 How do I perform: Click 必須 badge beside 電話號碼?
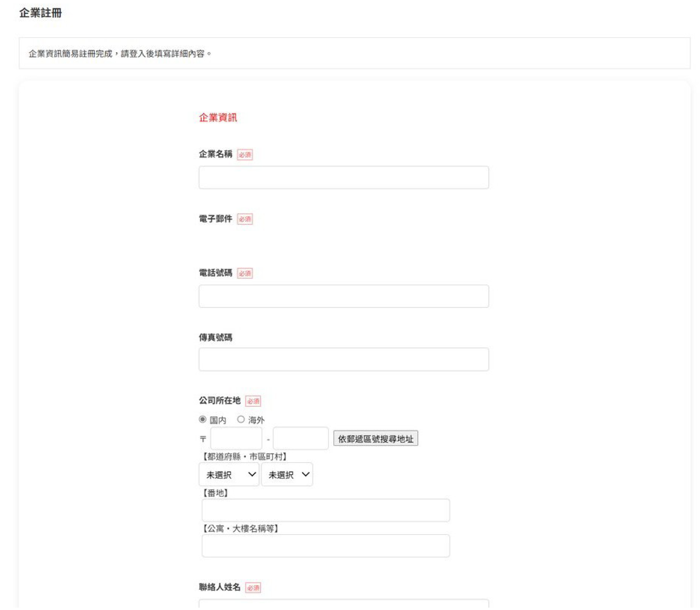(x=245, y=273)
